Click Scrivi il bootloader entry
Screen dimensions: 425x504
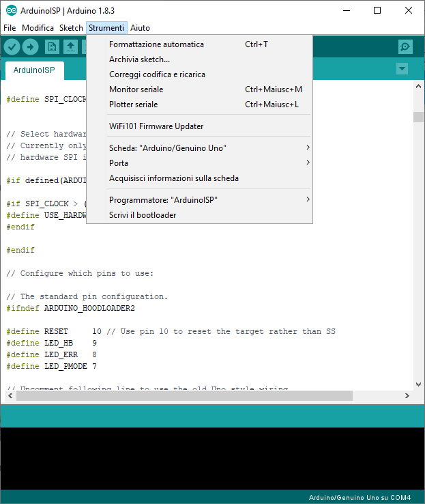pos(199,215)
